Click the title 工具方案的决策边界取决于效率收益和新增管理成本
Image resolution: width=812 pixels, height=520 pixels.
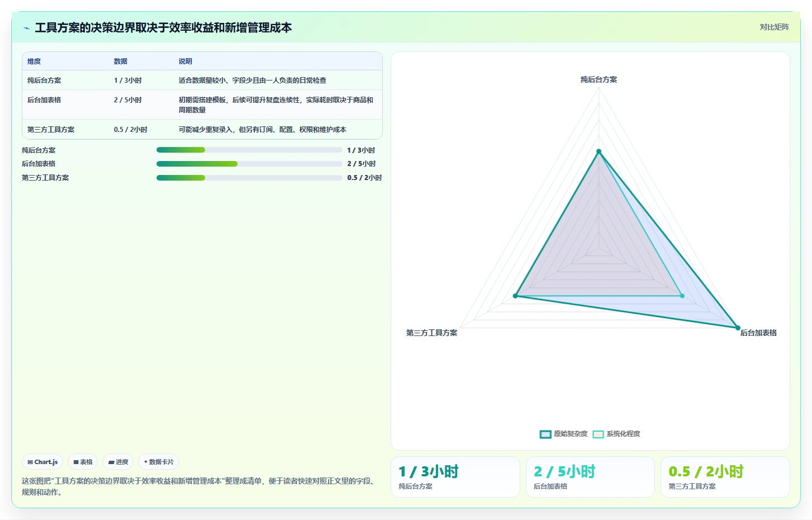click(x=163, y=28)
